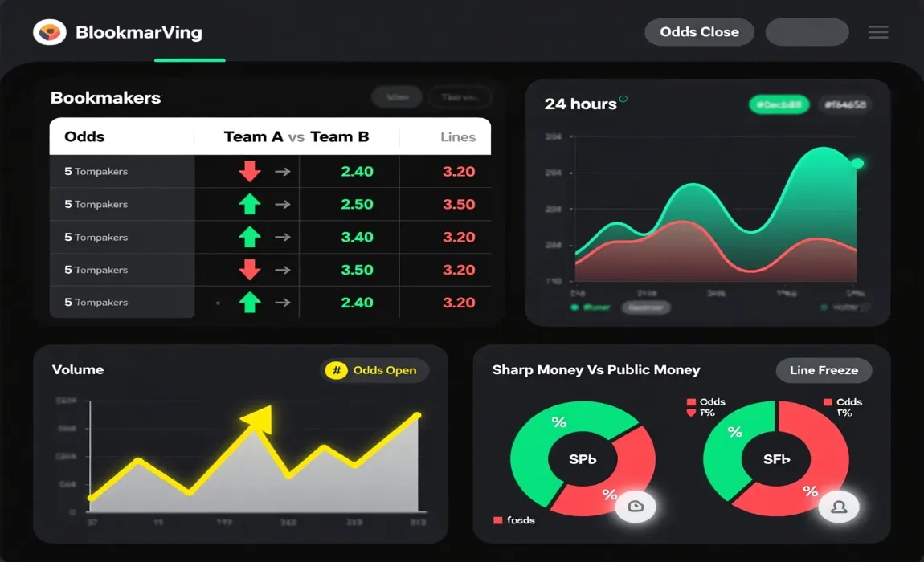Toggle the red fonds legend square
Screen dimensions: 924x562
(x=498, y=520)
